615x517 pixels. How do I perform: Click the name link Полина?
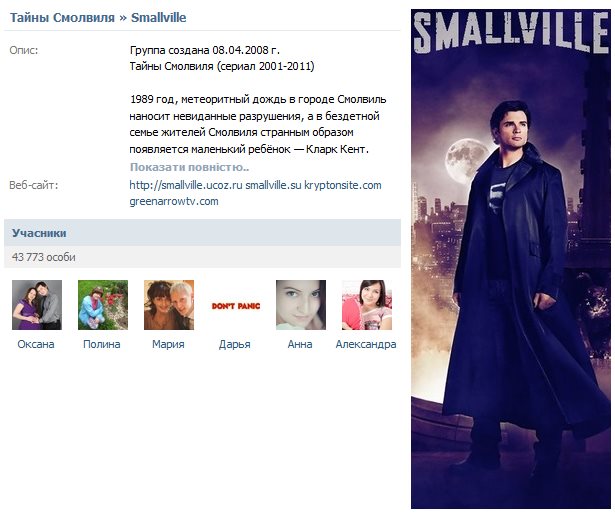point(102,344)
